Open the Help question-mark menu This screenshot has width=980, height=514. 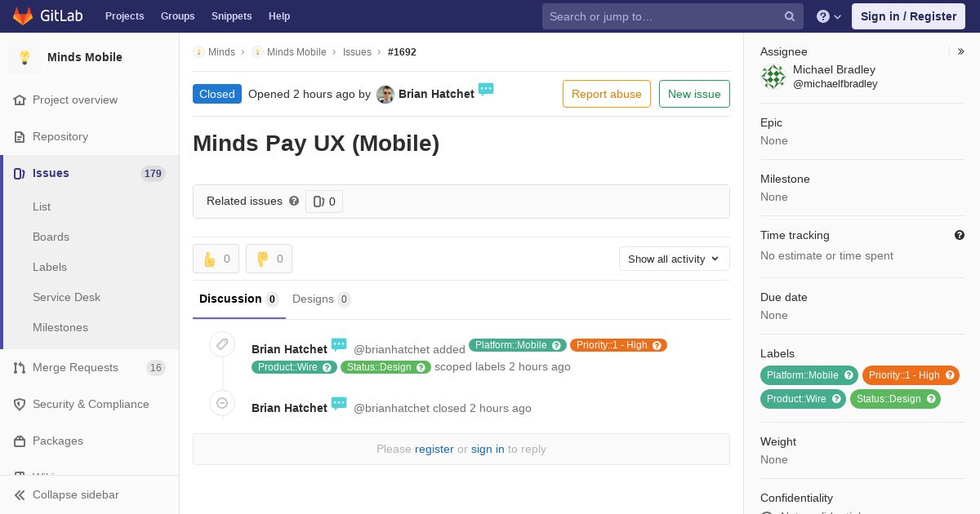point(829,16)
